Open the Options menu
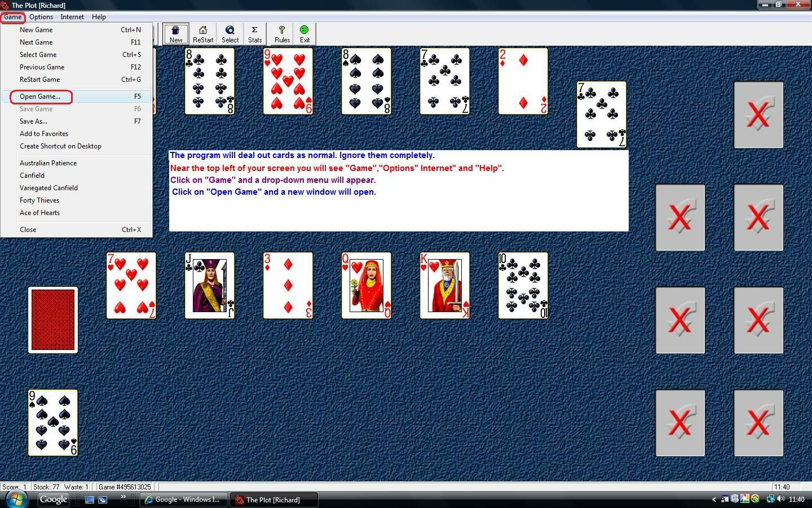 pyautogui.click(x=41, y=17)
